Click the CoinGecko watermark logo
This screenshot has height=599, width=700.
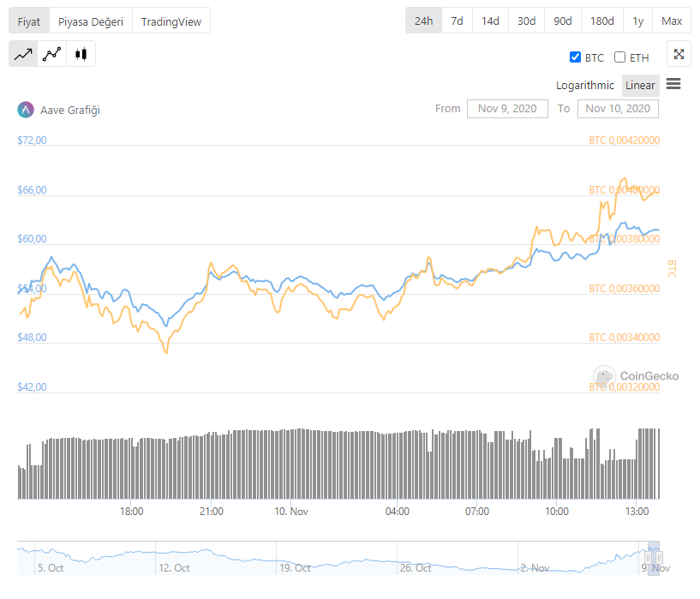click(x=605, y=375)
